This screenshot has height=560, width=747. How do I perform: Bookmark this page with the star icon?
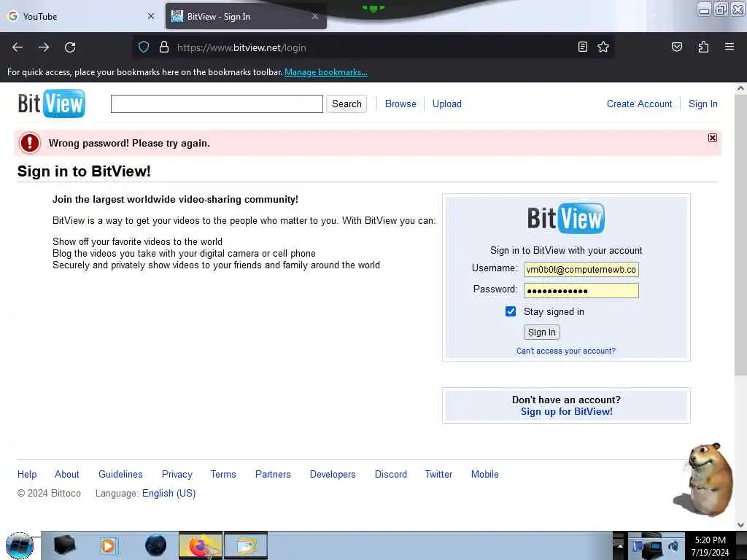603,47
